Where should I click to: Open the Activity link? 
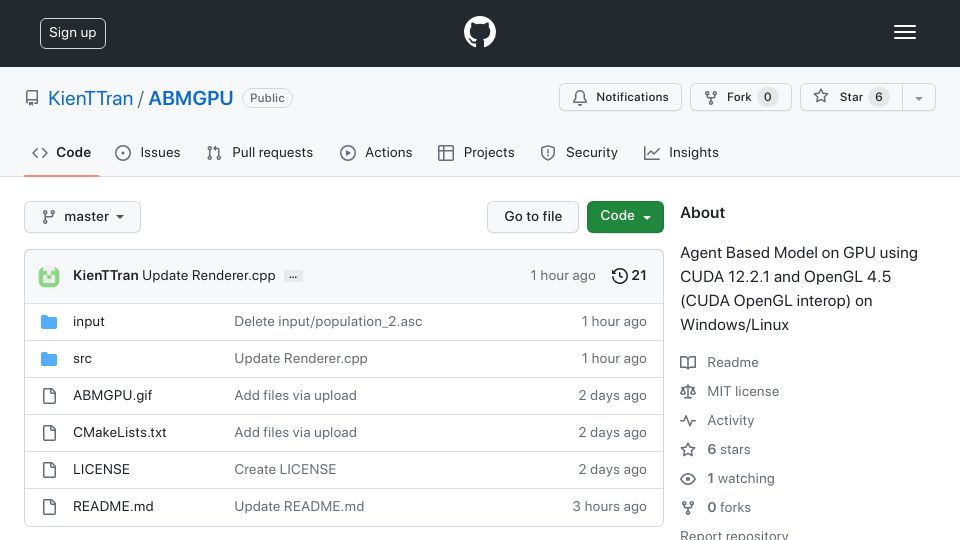tap(730, 421)
